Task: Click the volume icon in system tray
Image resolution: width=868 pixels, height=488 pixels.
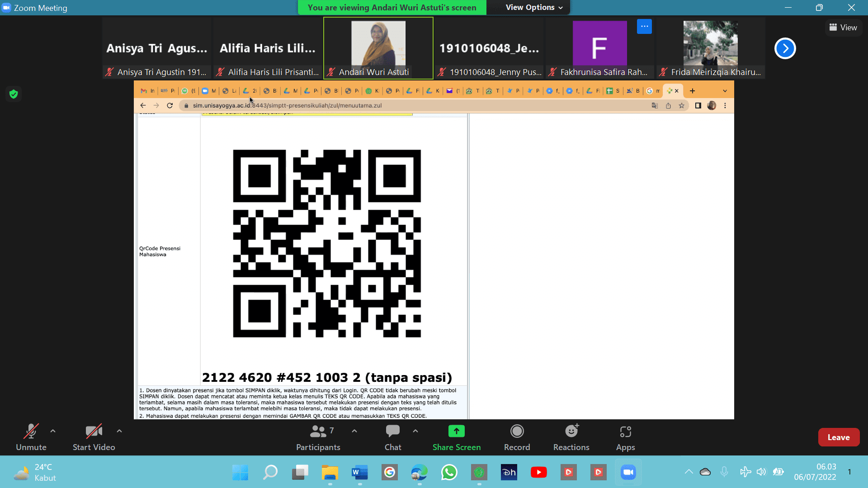Action: tap(761, 472)
